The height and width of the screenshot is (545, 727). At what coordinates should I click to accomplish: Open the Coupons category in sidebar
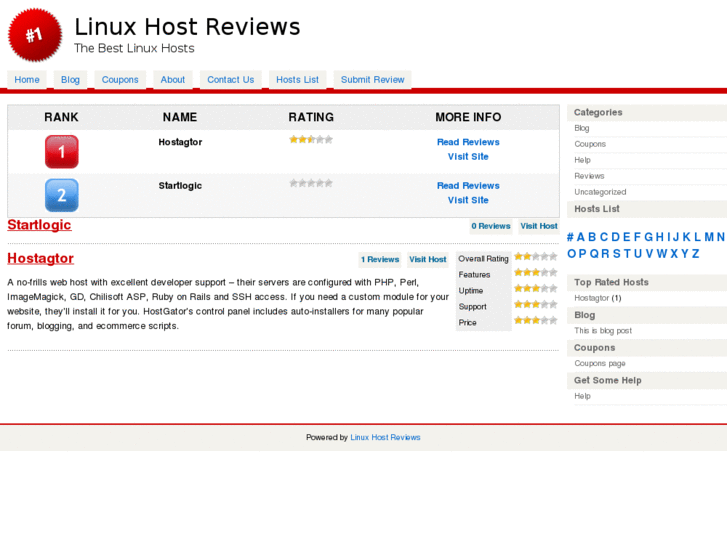590,144
